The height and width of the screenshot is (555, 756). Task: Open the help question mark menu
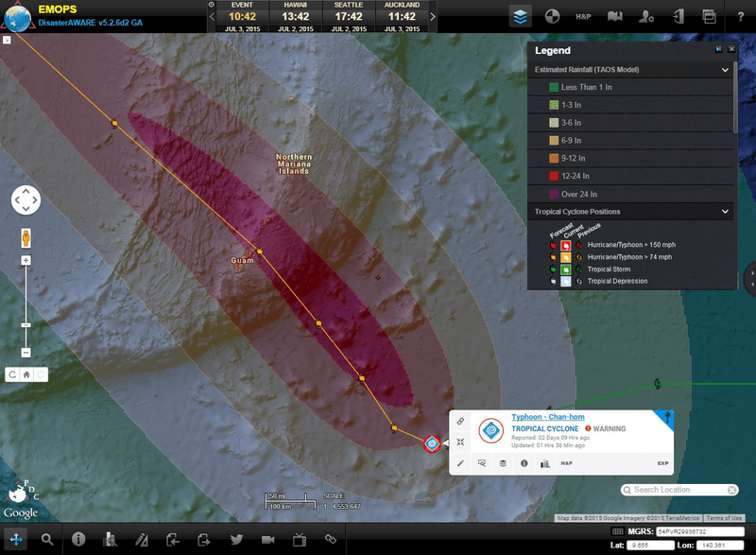739,16
